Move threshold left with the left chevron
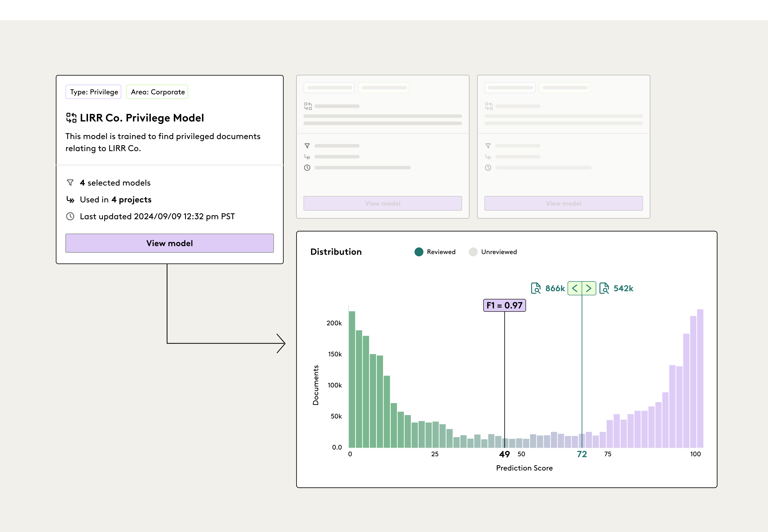The width and height of the screenshot is (768, 532). pos(574,288)
